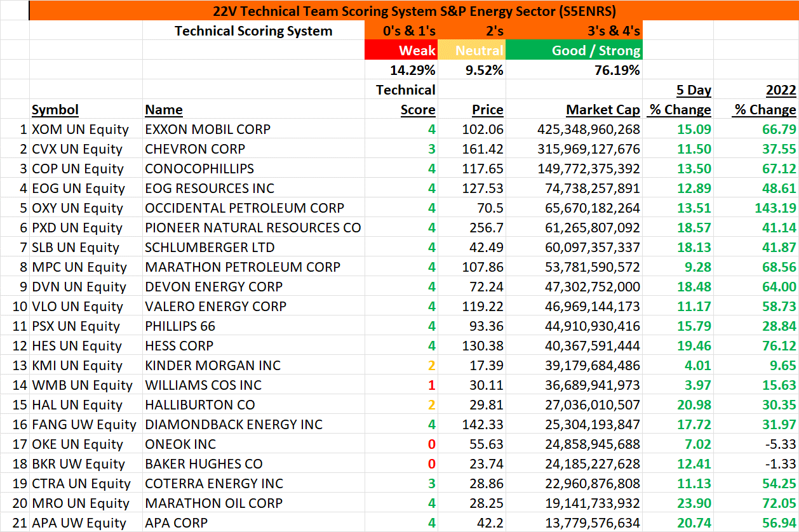The height and width of the screenshot is (532, 799).
Task: Select the yellow Neutral color cell
Action: [x=471, y=50]
